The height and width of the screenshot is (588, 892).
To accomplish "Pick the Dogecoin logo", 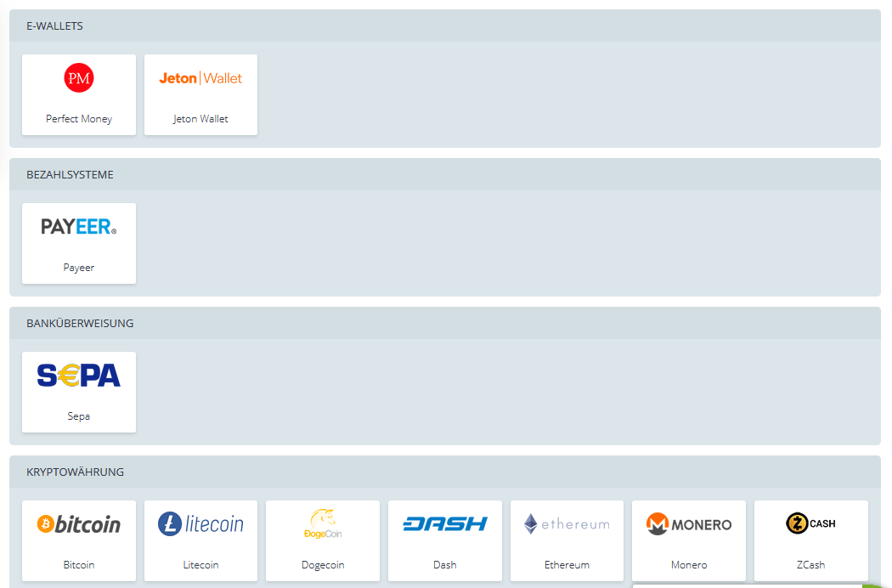I will point(323,523).
